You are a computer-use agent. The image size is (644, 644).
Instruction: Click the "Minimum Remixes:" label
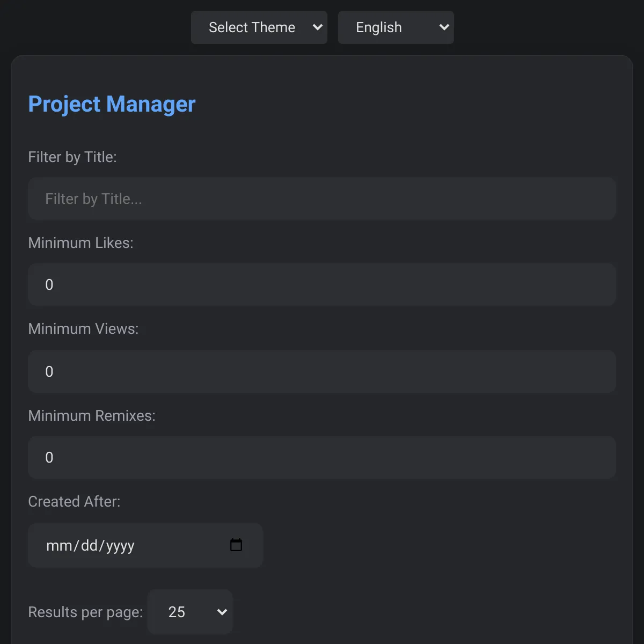pyautogui.click(x=92, y=415)
